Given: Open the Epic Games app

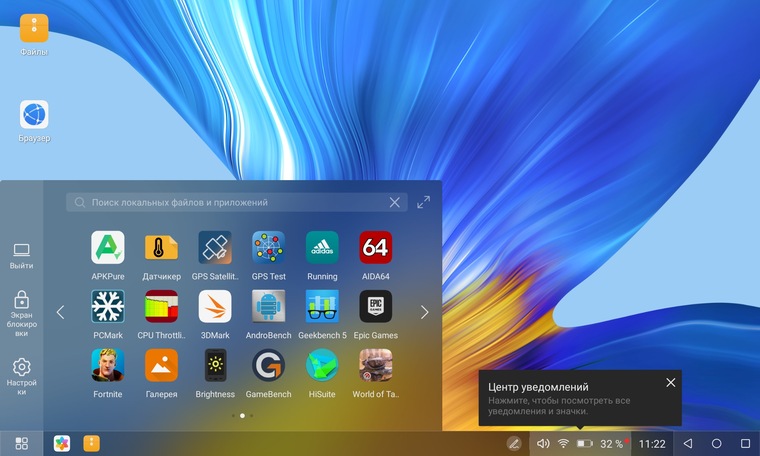Looking at the screenshot, I should pyautogui.click(x=376, y=306).
